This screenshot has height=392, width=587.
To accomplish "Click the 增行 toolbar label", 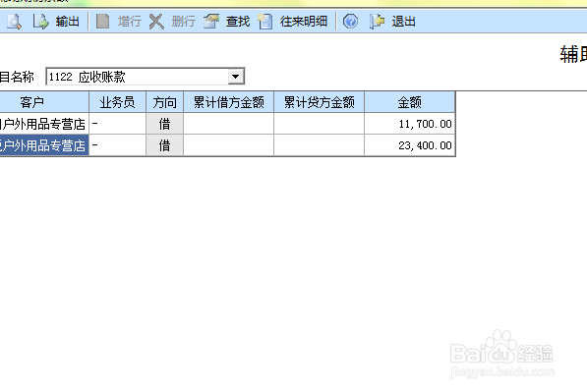I will [x=129, y=22].
